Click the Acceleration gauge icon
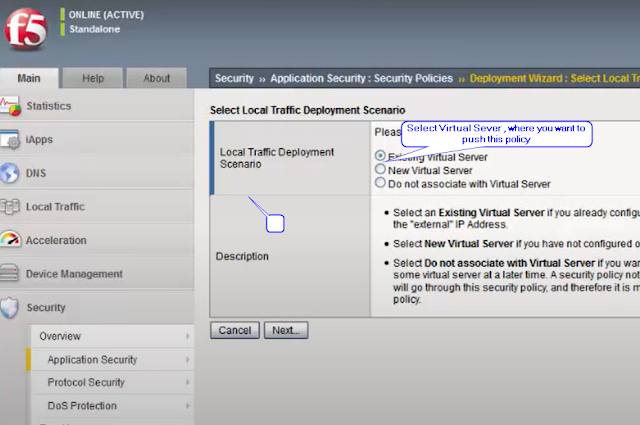Screen dimensions: 640x425 click(x=10, y=240)
